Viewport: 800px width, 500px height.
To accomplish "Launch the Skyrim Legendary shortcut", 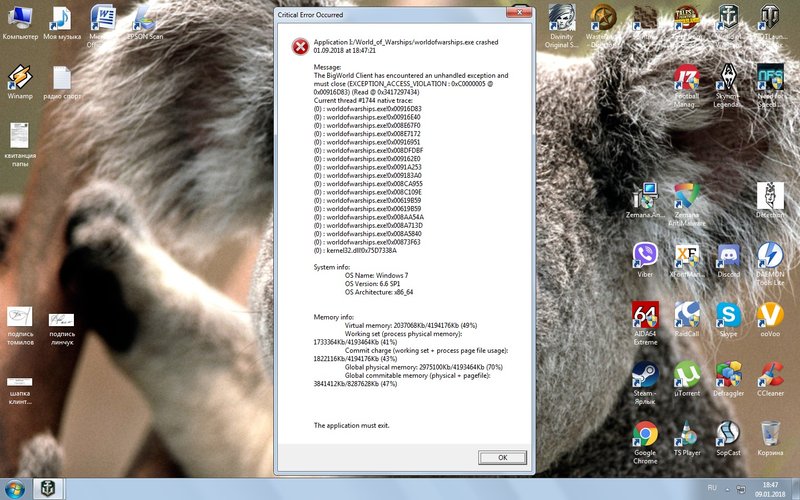I will (729, 86).
